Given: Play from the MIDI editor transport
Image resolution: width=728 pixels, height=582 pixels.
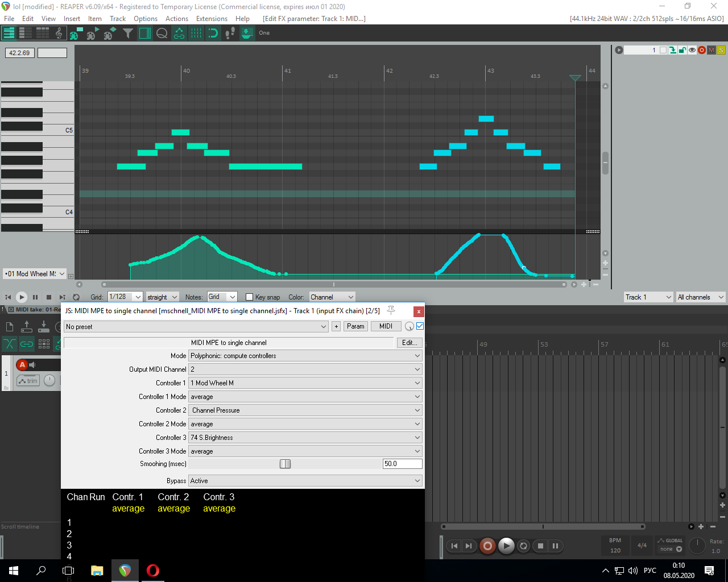Looking at the screenshot, I should tap(22, 297).
